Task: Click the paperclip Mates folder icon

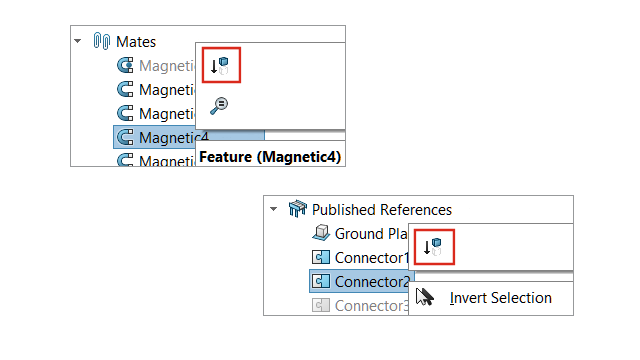Action: coord(102,41)
